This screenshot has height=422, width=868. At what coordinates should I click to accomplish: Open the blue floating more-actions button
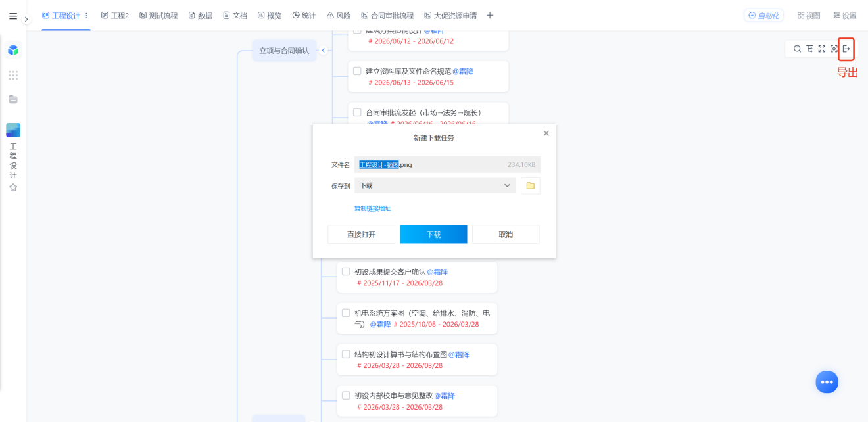pyautogui.click(x=827, y=382)
